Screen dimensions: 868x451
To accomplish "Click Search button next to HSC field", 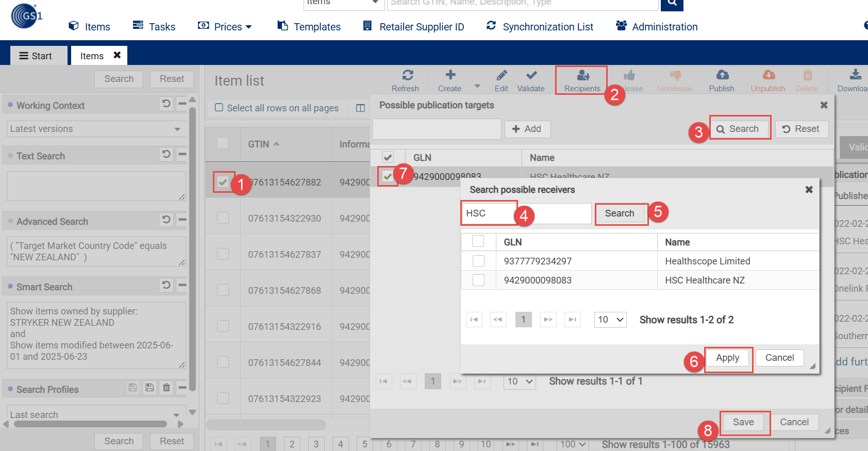I will tap(620, 213).
